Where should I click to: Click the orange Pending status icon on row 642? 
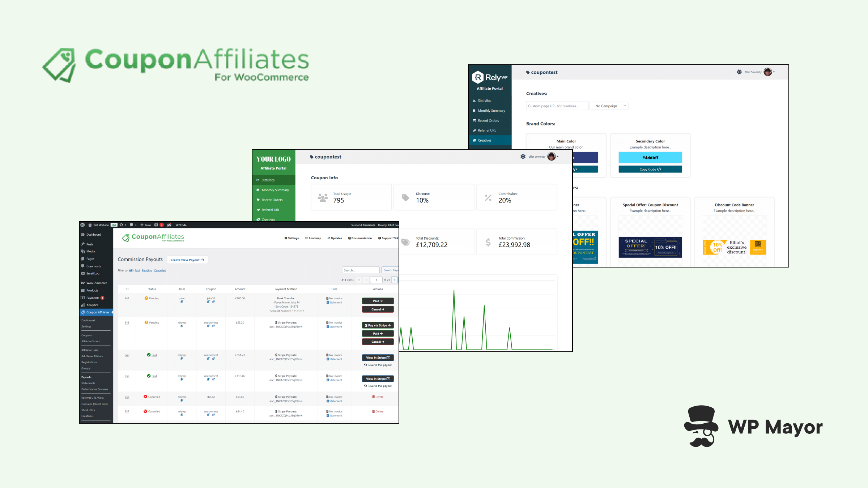[x=146, y=298]
